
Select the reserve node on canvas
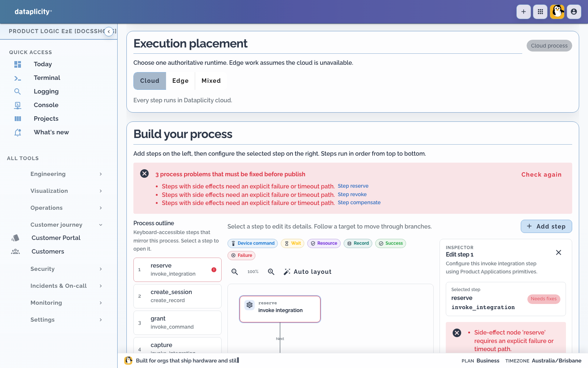pos(280,309)
